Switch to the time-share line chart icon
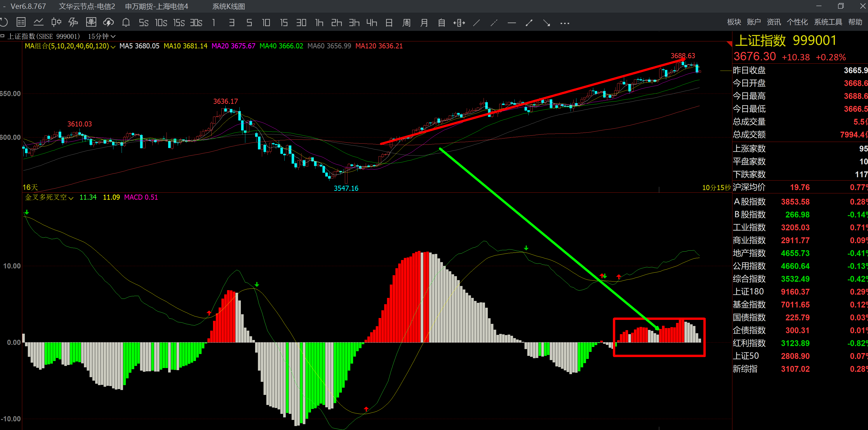868x430 pixels. [x=38, y=23]
